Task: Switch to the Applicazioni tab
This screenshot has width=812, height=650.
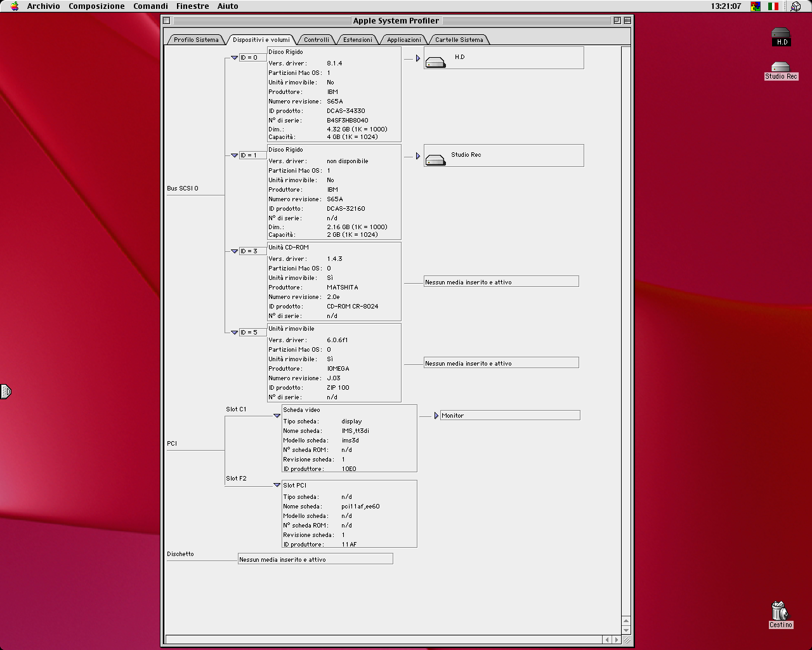Action: [x=404, y=39]
